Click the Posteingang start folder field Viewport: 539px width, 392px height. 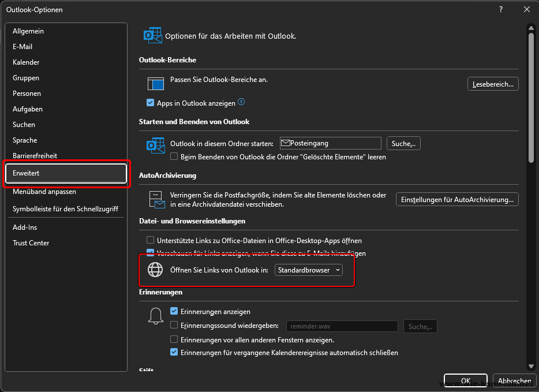point(330,143)
